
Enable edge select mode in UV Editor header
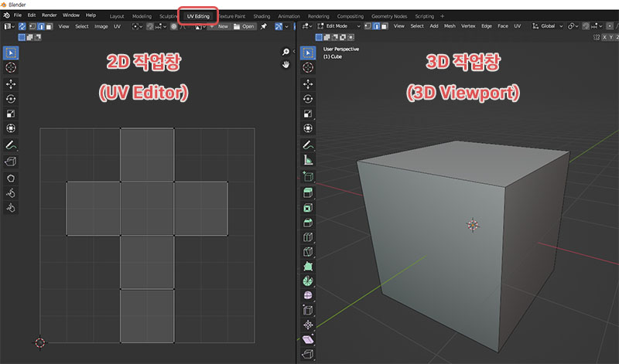point(41,26)
